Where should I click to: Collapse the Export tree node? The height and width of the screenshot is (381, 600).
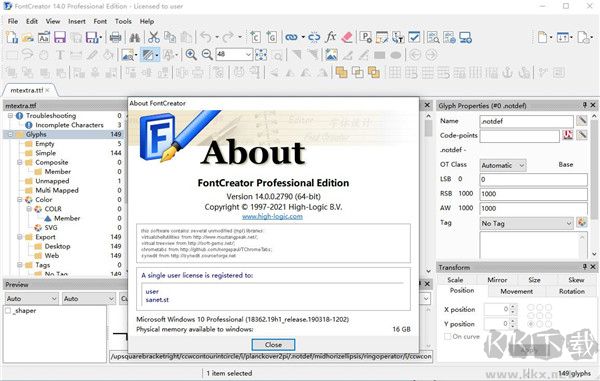click(x=20, y=237)
